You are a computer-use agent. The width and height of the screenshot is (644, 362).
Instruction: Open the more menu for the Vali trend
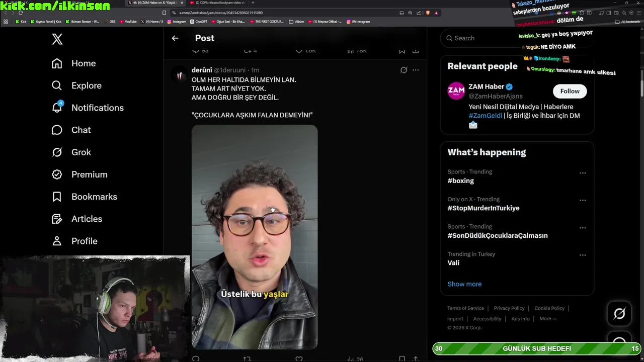583,255
